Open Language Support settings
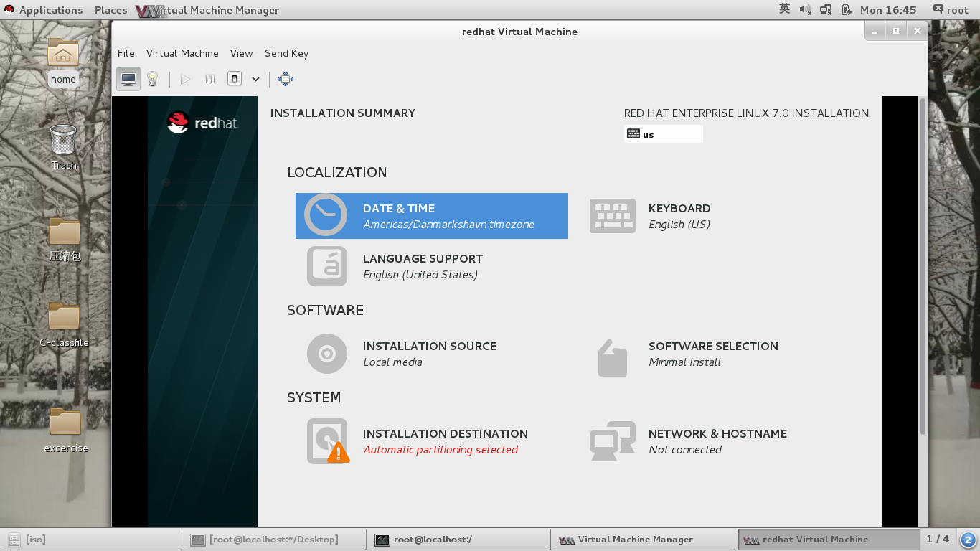Screen dimensions: 980x551 tap(423, 266)
